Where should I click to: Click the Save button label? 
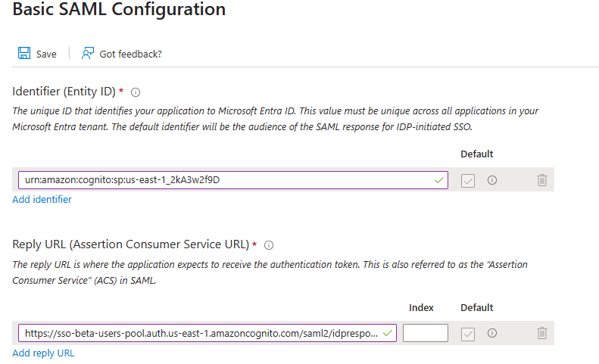pos(46,54)
